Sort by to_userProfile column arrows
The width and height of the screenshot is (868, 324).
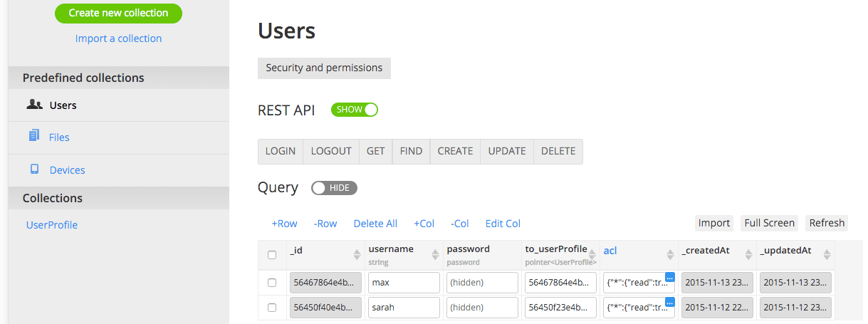coord(592,254)
